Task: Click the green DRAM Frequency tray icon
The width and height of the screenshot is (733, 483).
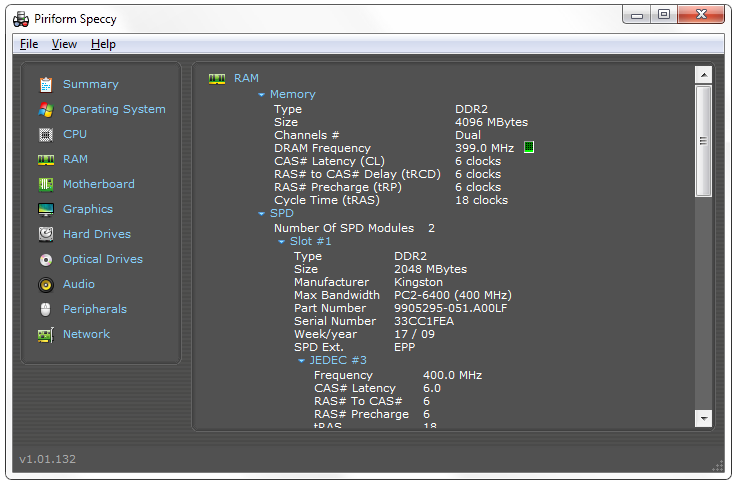Action: (x=529, y=147)
